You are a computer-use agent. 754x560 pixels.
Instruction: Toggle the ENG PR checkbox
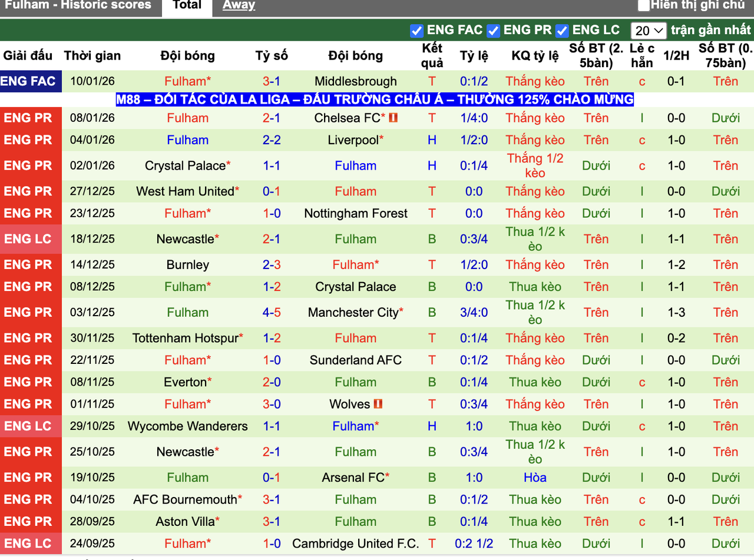click(494, 31)
